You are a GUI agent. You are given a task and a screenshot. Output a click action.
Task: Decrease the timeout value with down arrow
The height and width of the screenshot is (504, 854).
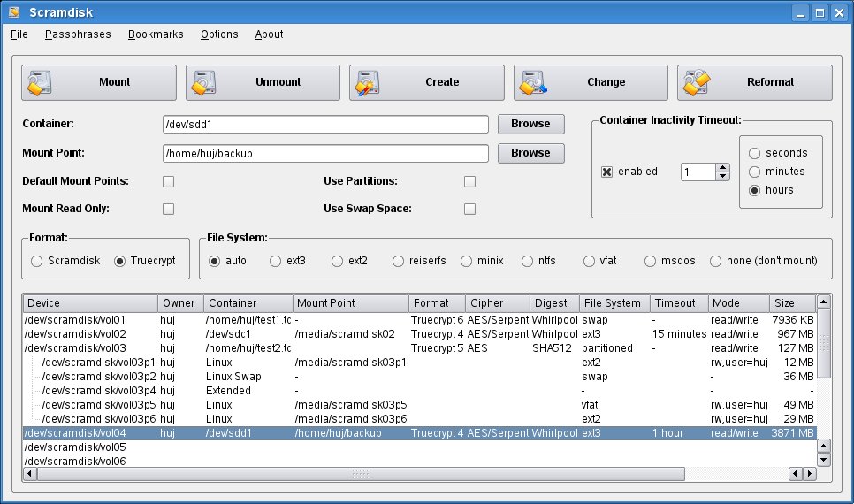point(722,176)
